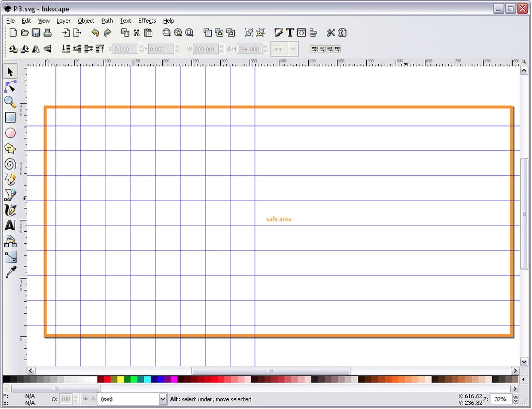Zoom to fit drawing icon
This screenshot has height=409, width=532.
click(x=178, y=33)
